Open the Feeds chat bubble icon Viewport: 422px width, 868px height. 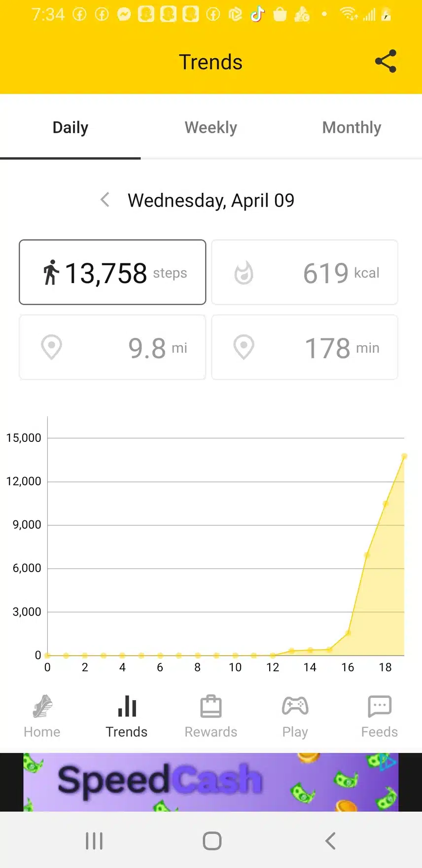[380, 706]
